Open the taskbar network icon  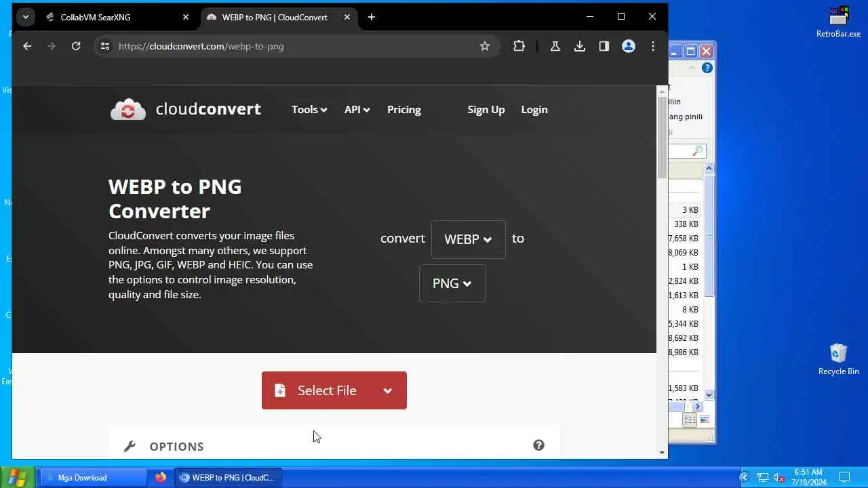(762, 477)
